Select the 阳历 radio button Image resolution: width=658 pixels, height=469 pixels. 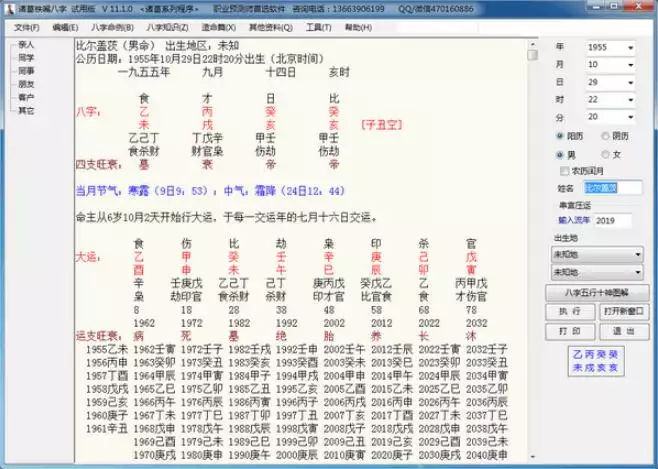(x=559, y=136)
